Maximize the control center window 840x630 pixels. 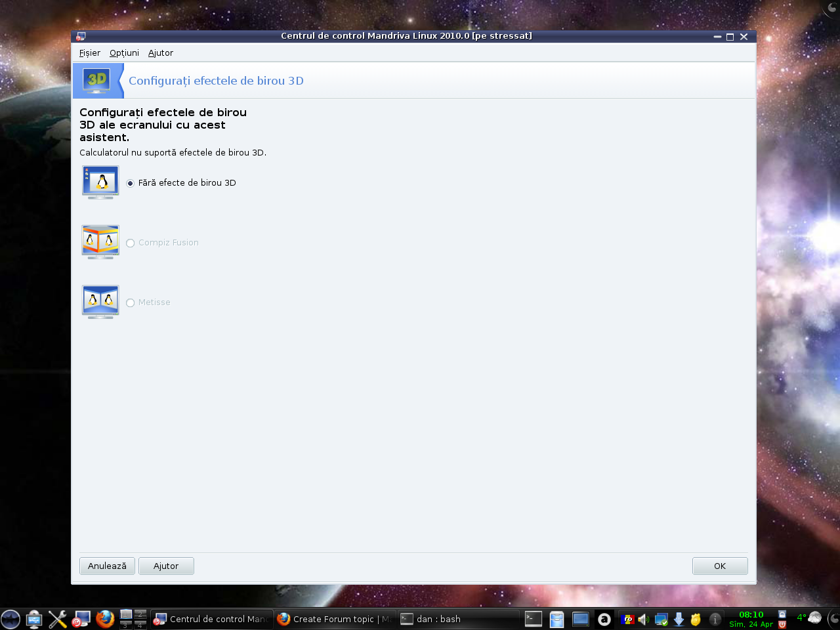pos(730,37)
